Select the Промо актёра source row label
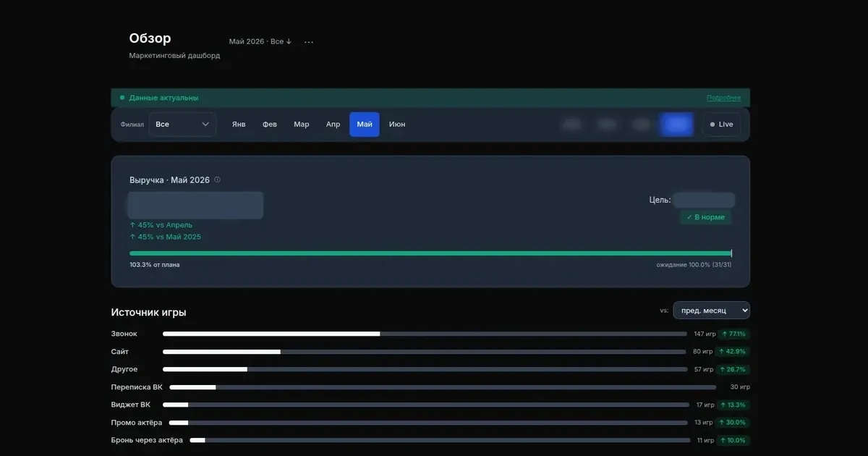The height and width of the screenshot is (456, 868). 136,423
